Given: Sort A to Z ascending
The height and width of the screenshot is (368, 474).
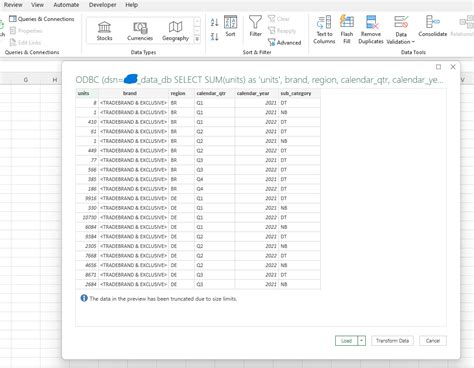Looking at the screenshot, I should pyautogui.click(x=214, y=23).
